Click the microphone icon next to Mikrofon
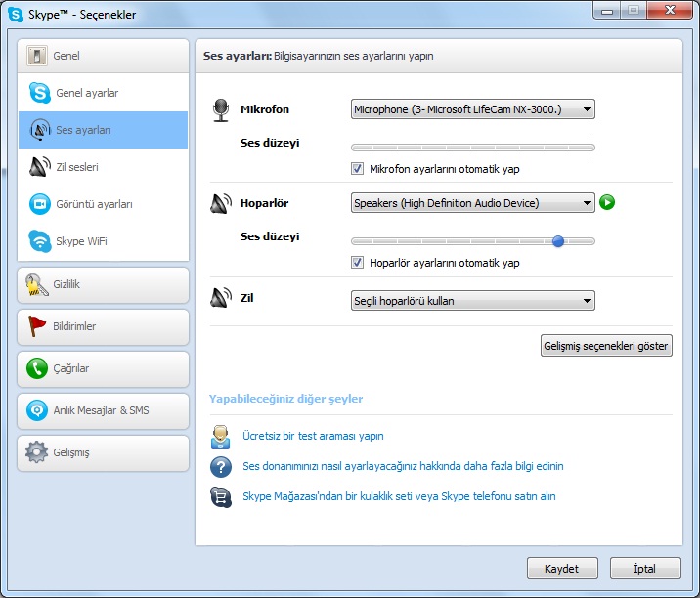 point(221,110)
